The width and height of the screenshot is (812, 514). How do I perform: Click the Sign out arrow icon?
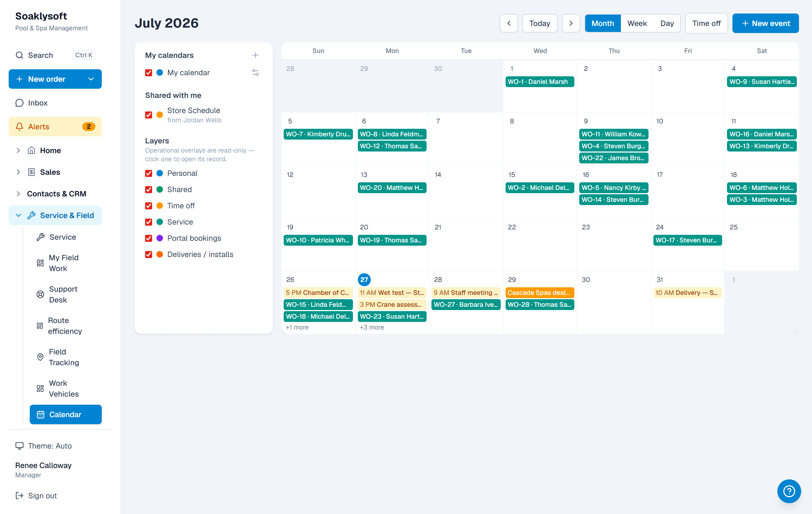[x=19, y=495]
